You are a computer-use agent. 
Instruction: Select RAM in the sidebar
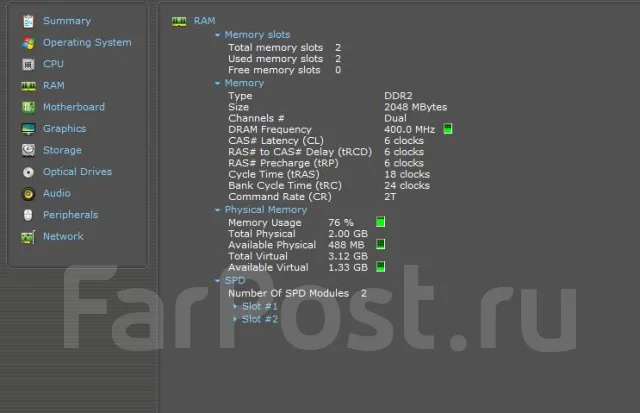tap(53, 86)
